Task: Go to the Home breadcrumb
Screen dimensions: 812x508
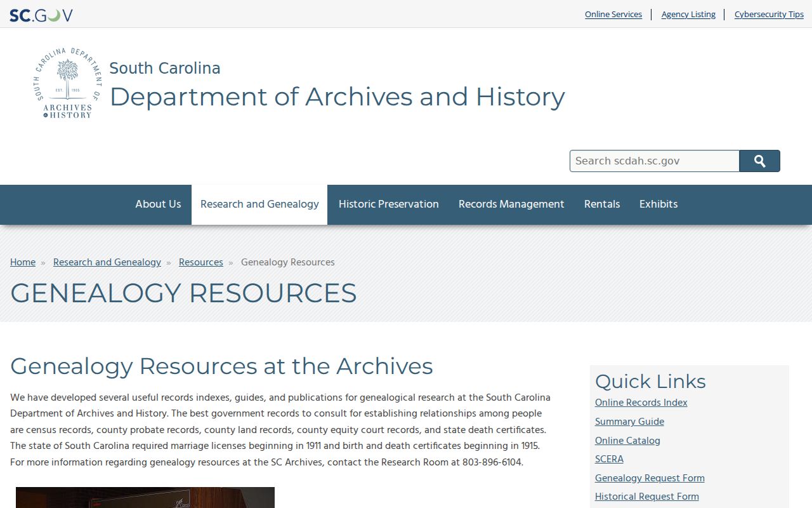Action: coord(23,262)
